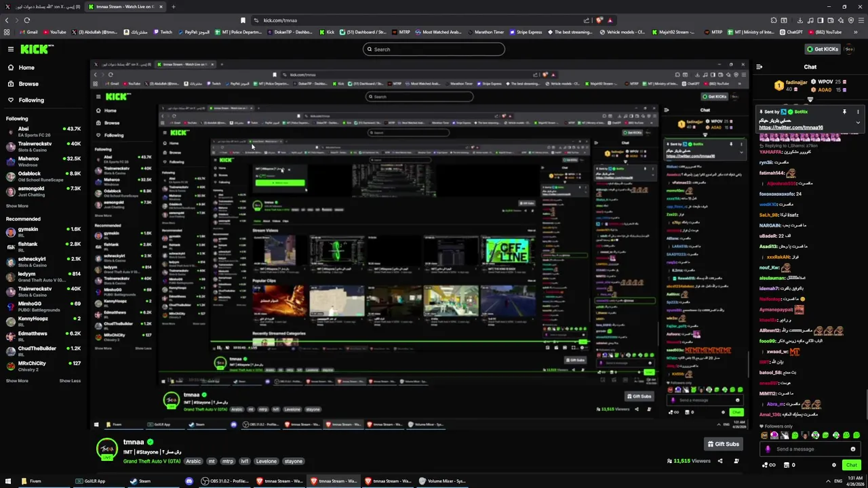
Task: Open the chat shop icon
Action: click(789, 465)
